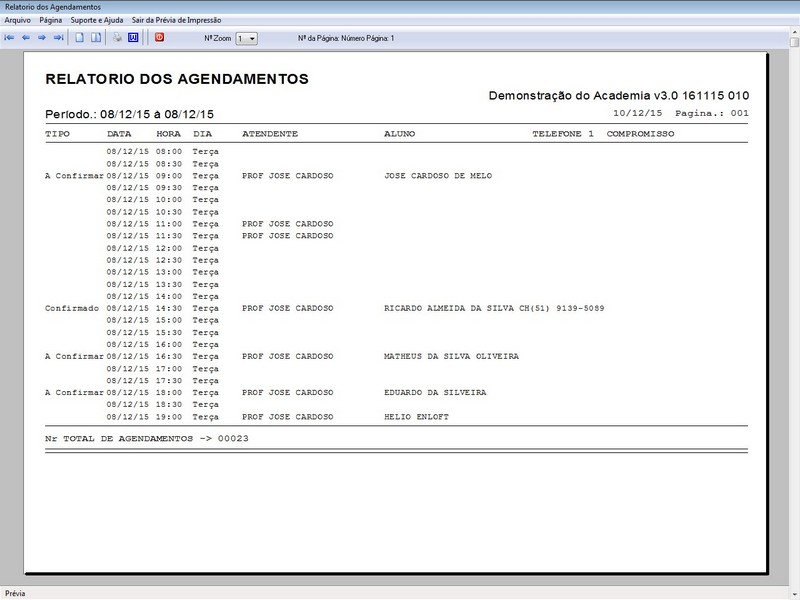Select the two-page view icon
Image resolution: width=800 pixels, height=600 pixels.
96,38
